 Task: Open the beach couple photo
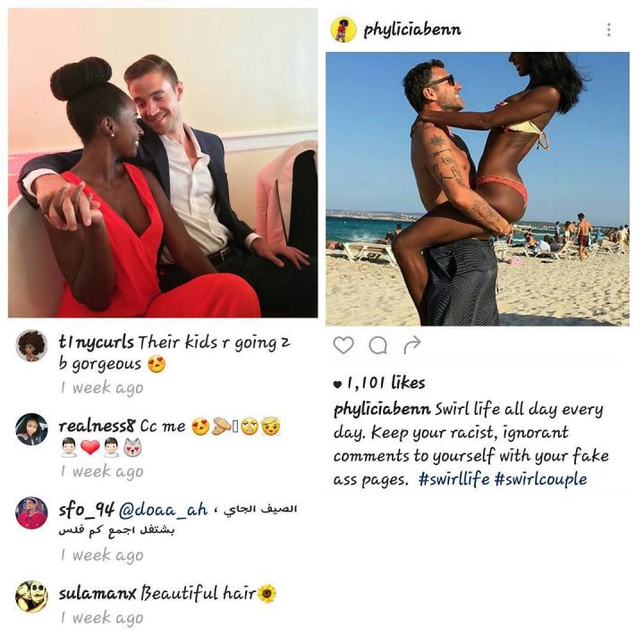tap(478, 189)
